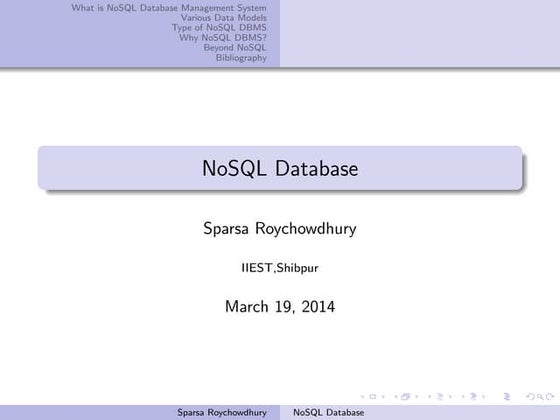Click footer title 'NoSQL Database'
Screen dimensions: 560x420
329,412
